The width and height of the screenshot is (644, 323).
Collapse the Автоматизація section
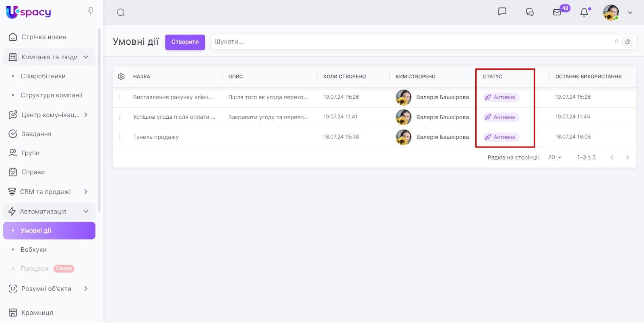click(x=85, y=211)
